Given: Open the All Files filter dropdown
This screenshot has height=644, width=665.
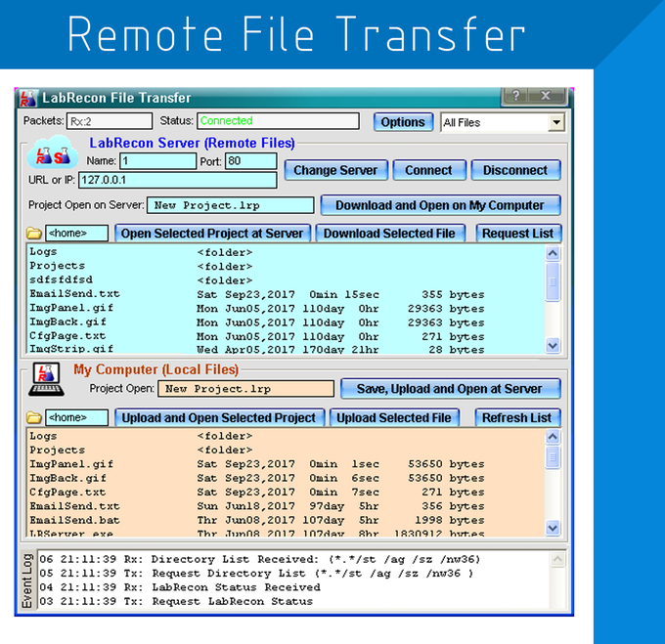Looking at the screenshot, I should 556,123.
